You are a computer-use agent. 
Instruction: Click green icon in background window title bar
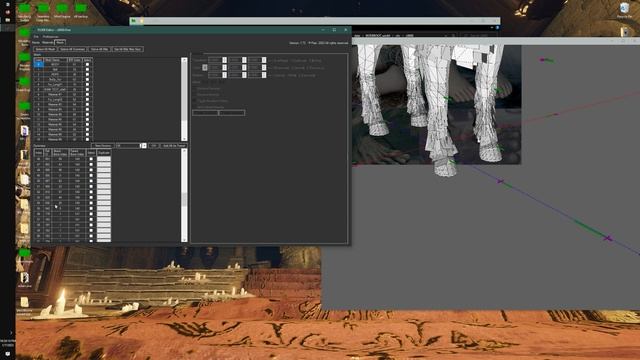[133, 21]
